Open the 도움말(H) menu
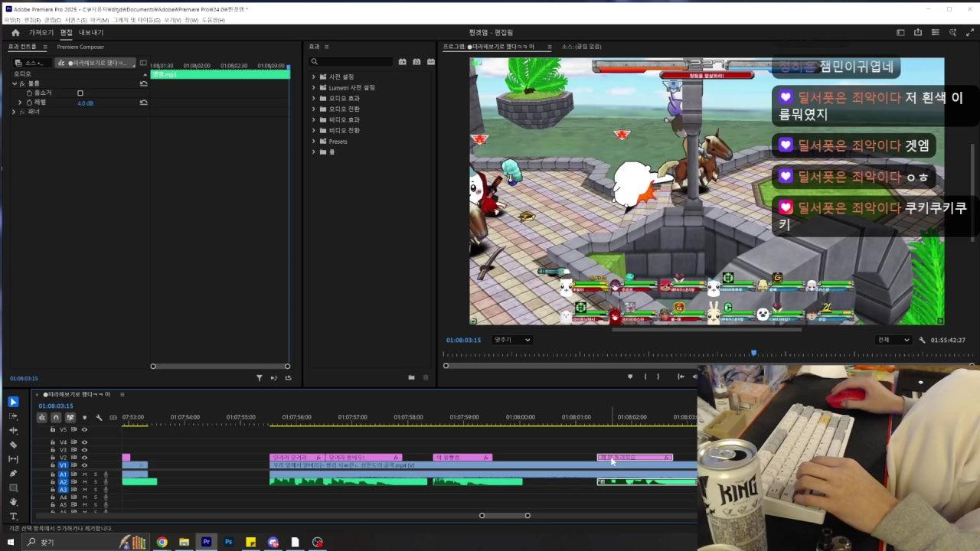The height and width of the screenshot is (551, 980). [x=214, y=20]
